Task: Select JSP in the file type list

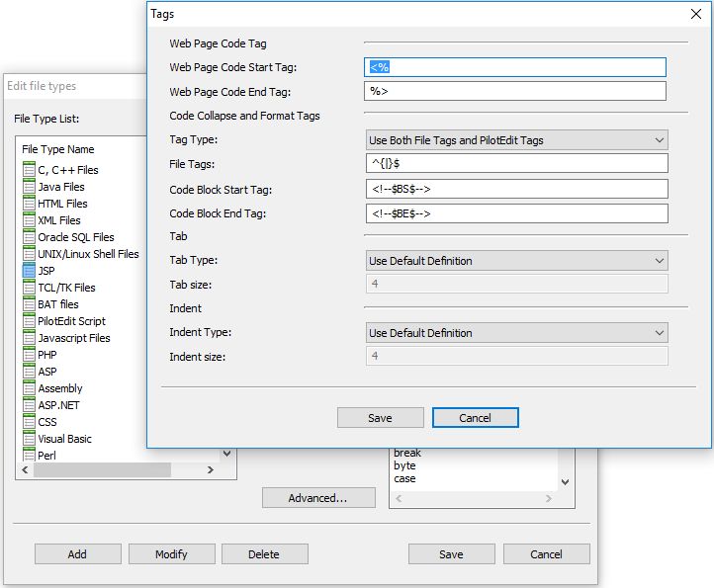Action: point(46,271)
